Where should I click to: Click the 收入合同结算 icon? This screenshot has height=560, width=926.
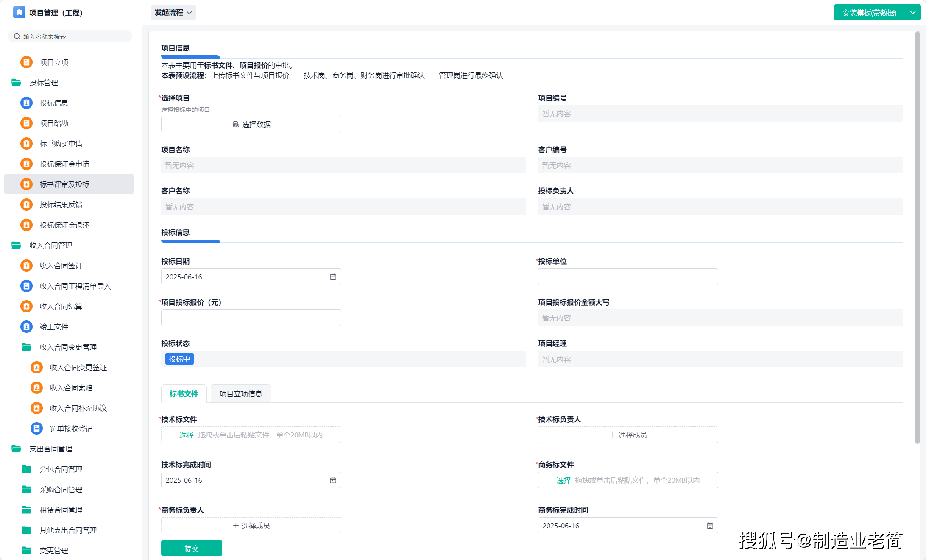point(26,306)
